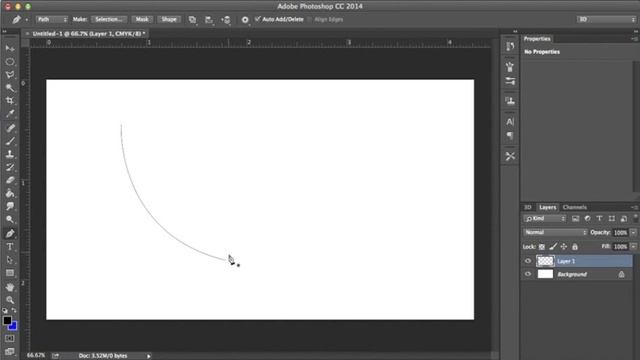Swap foreground and background colors
This screenshot has width=640, height=360.
click(13, 311)
